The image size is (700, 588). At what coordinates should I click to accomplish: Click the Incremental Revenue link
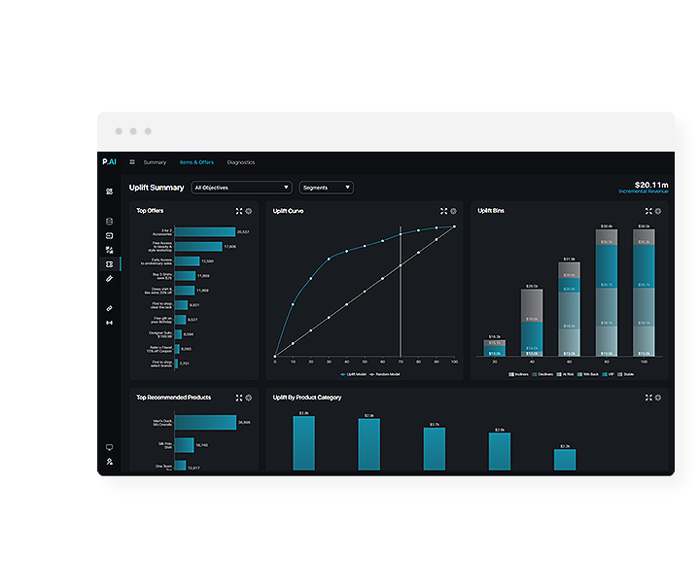pyautogui.click(x=644, y=191)
